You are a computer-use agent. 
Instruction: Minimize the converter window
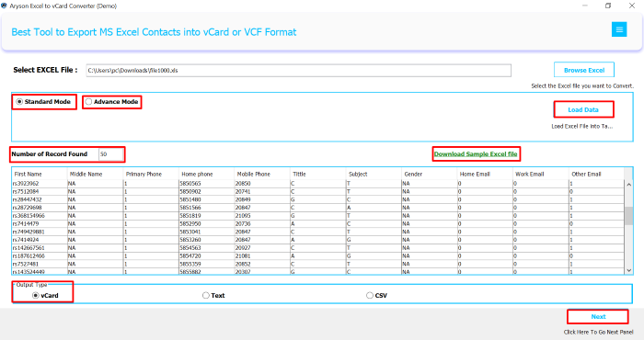pos(585,6)
